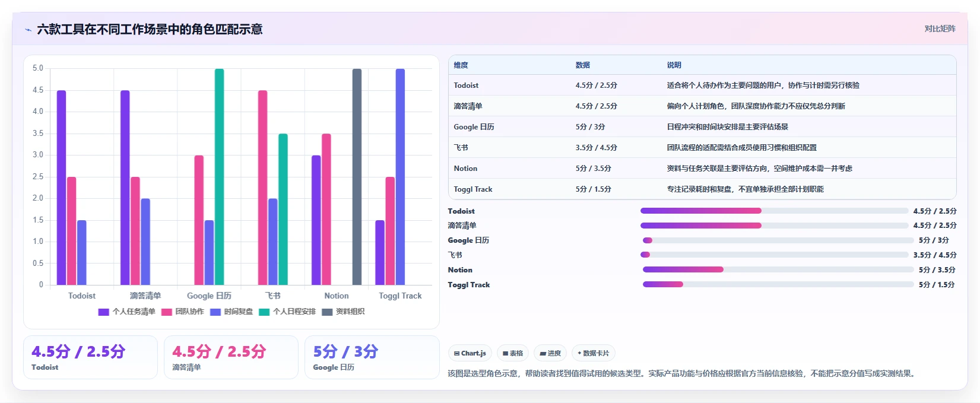This screenshot has width=980, height=403.
Task: Toggle the 时间复盘 legend item
Action: tap(231, 312)
